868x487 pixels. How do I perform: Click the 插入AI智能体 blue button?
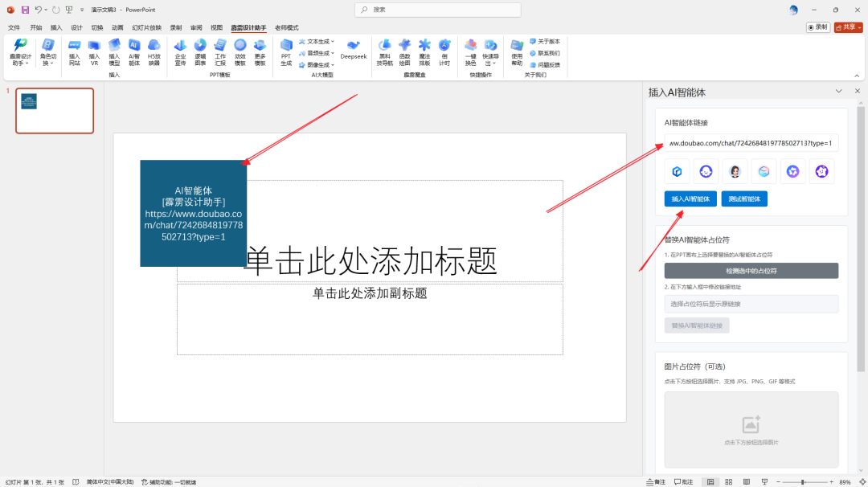click(x=690, y=198)
